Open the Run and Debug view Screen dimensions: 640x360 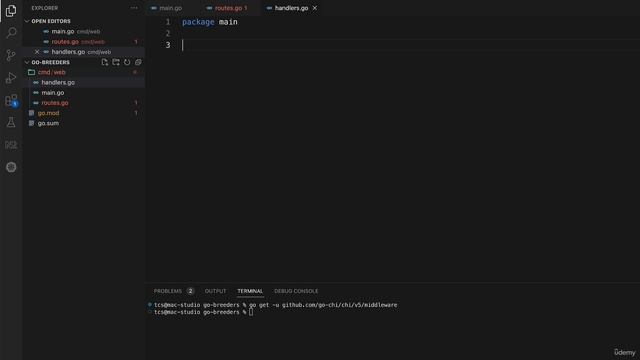click(11, 78)
